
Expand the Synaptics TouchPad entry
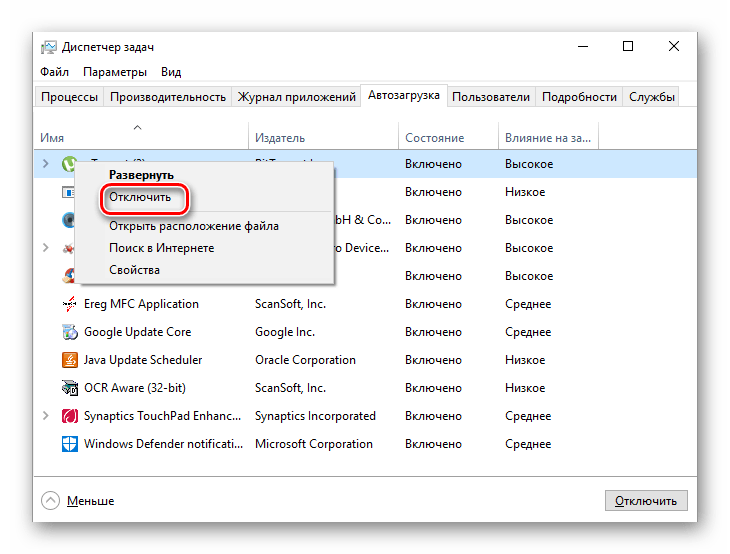tap(46, 416)
